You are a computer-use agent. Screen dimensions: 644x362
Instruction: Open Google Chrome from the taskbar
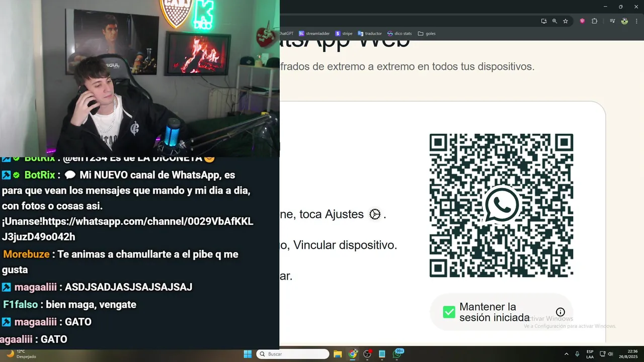[x=353, y=354]
